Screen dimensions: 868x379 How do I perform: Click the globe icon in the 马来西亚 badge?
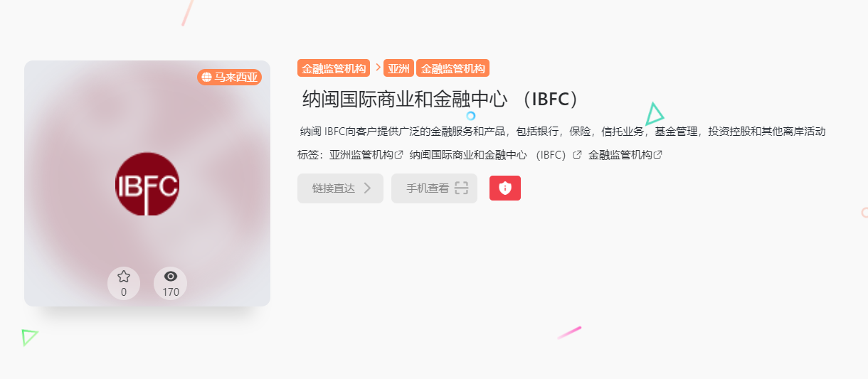[x=207, y=77]
